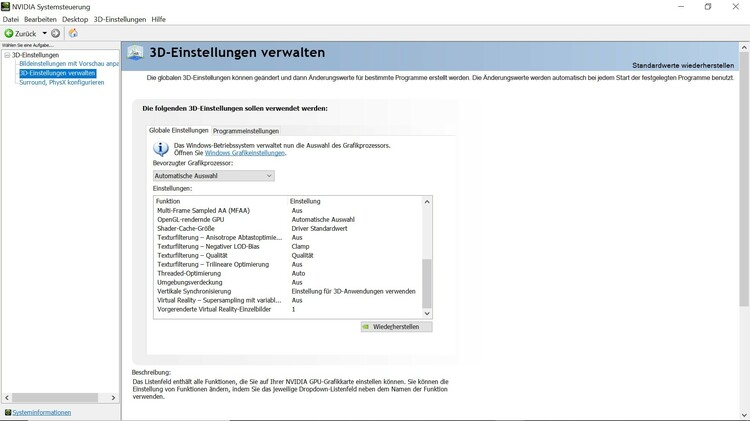This screenshot has height=421, width=750.
Task: Click the Systeminformationen icon
Action: (x=8, y=412)
